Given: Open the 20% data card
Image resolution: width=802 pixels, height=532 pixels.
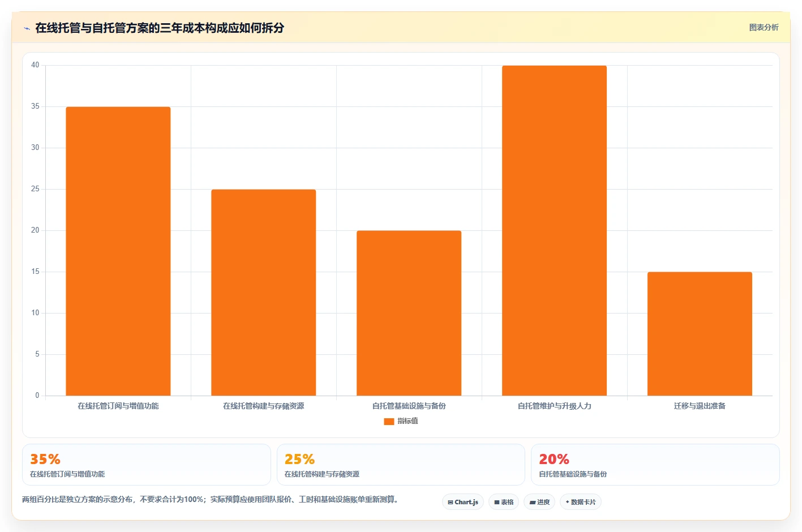Looking at the screenshot, I should pyautogui.click(x=655, y=465).
